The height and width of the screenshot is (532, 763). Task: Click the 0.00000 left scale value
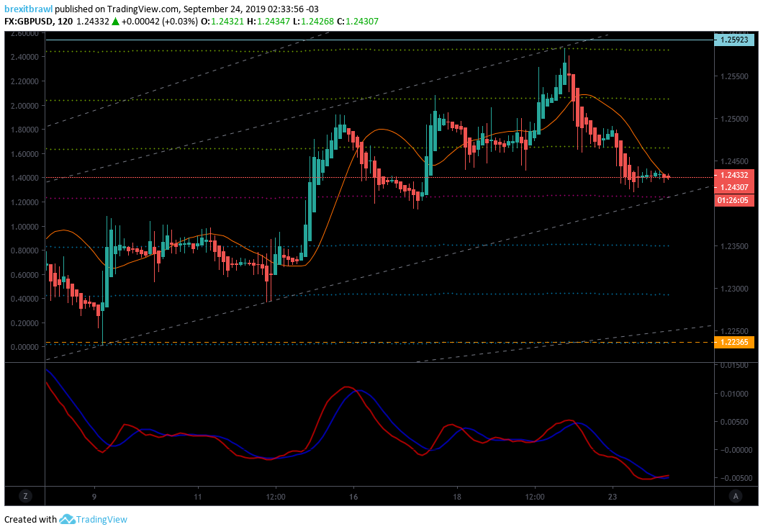(x=24, y=347)
